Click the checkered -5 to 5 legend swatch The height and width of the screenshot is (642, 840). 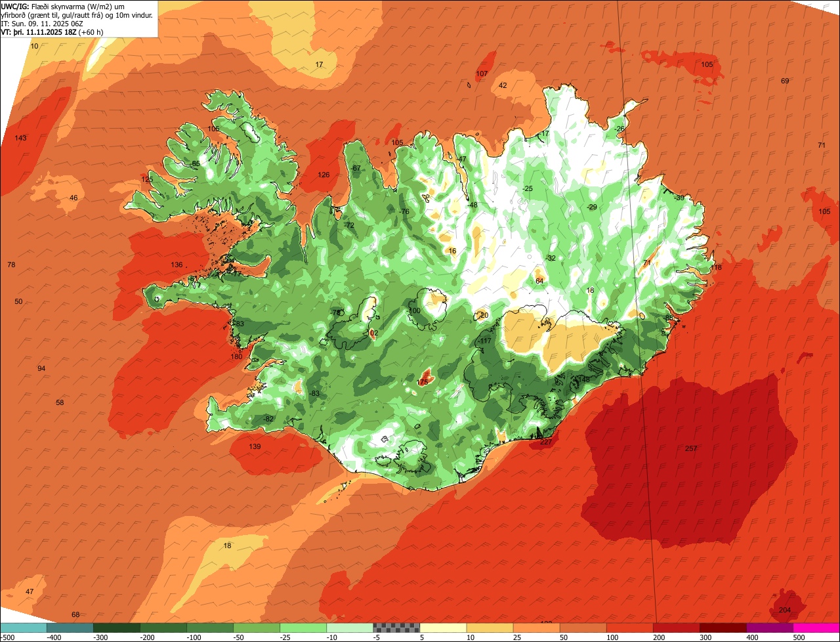pyautogui.click(x=396, y=628)
